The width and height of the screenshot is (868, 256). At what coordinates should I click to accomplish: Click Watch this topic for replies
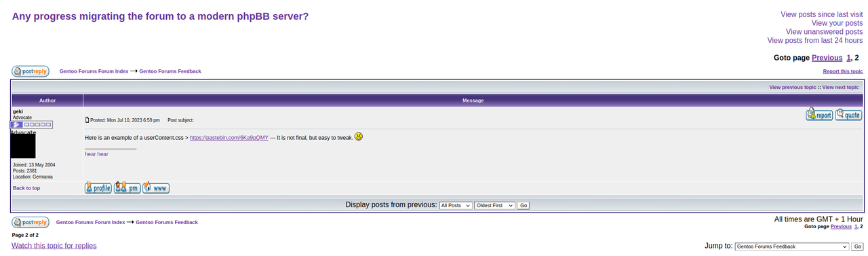[x=54, y=246]
